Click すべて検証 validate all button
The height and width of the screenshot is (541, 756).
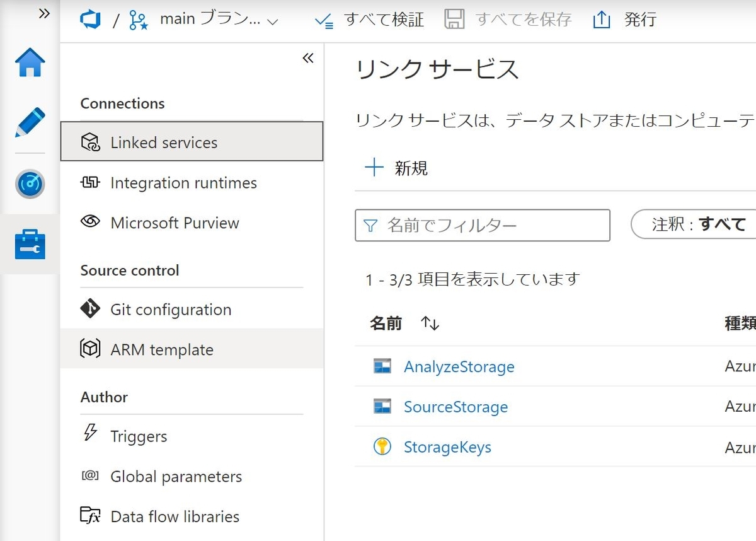(369, 20)
